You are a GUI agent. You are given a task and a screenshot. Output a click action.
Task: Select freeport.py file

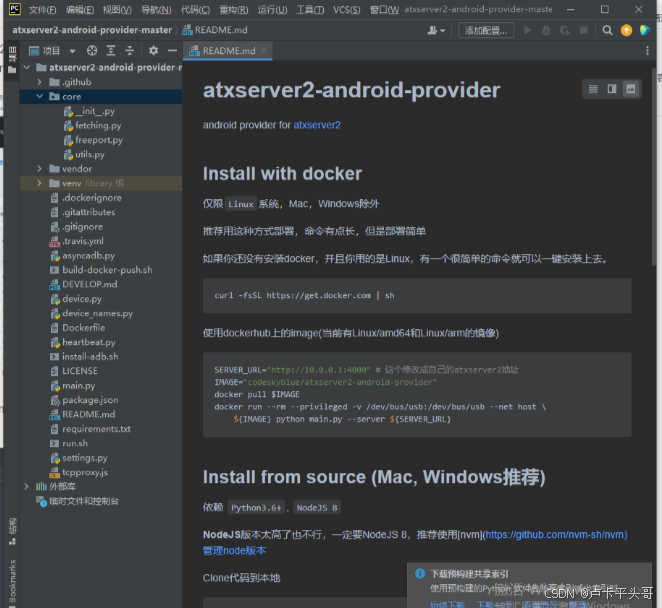[93, 140]
